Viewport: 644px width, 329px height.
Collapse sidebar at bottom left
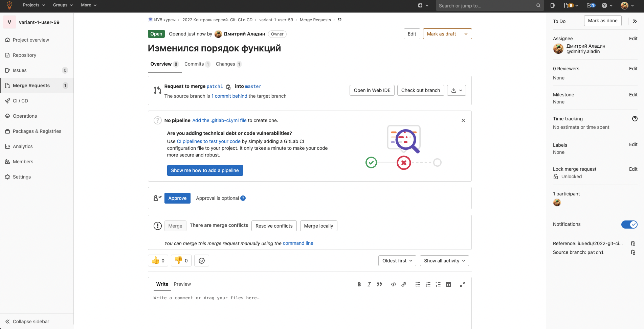pyautogui.click(x=27, y=322)
